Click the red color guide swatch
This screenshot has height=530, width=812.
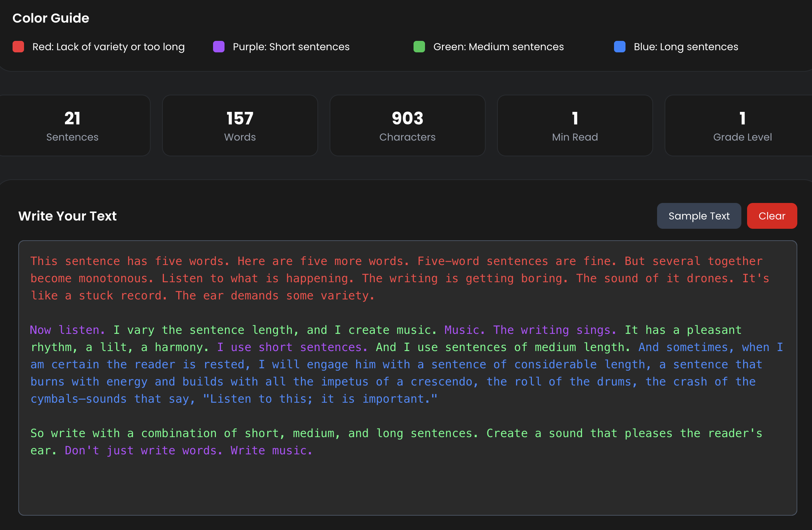point(18,47)
